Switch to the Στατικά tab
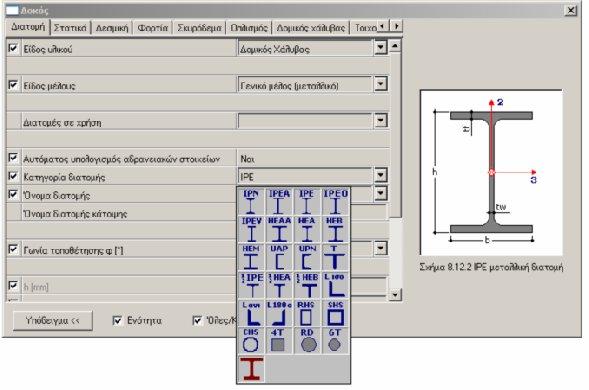The image size is (589, 390). pos(70,28)
